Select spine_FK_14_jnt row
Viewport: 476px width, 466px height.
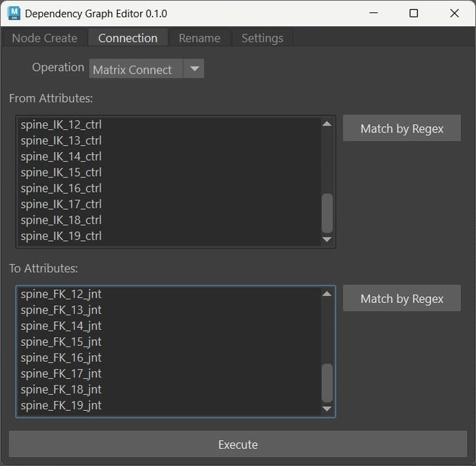coord(169,326)
